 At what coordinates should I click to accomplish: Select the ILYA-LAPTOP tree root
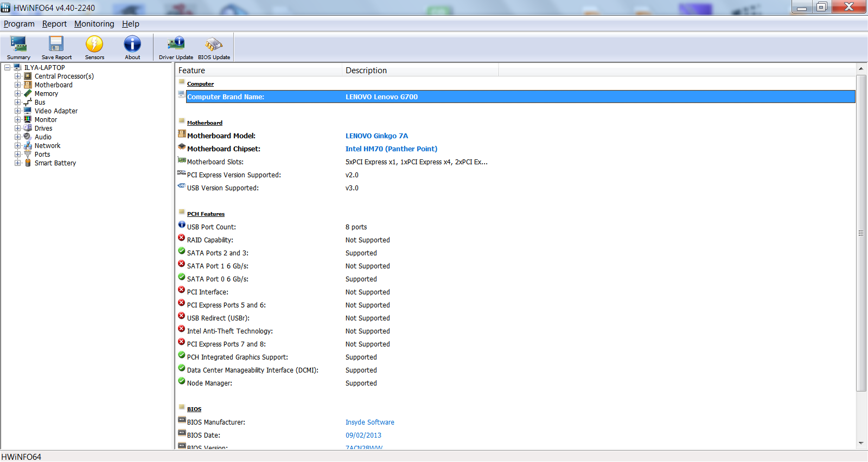point(44,68)
